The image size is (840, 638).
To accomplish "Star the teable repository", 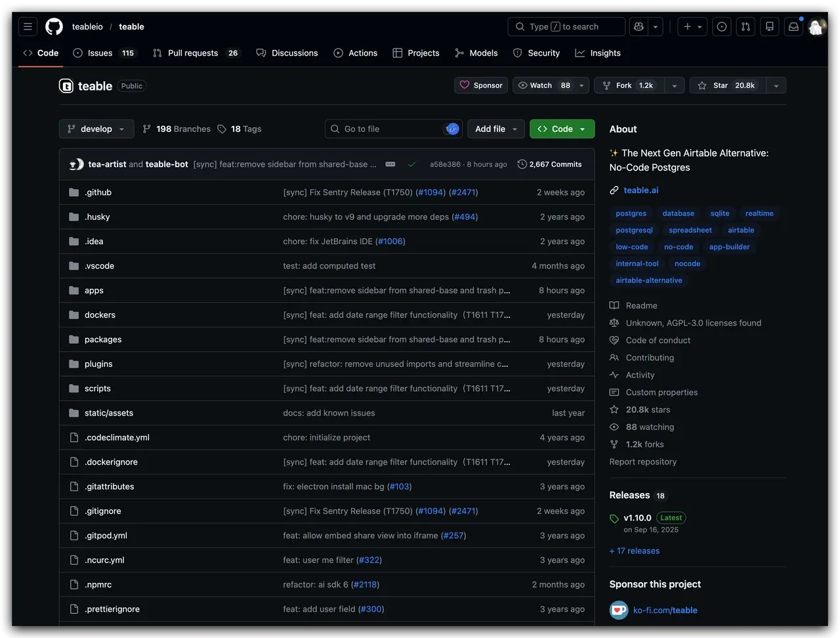I will tap(728, 85).
